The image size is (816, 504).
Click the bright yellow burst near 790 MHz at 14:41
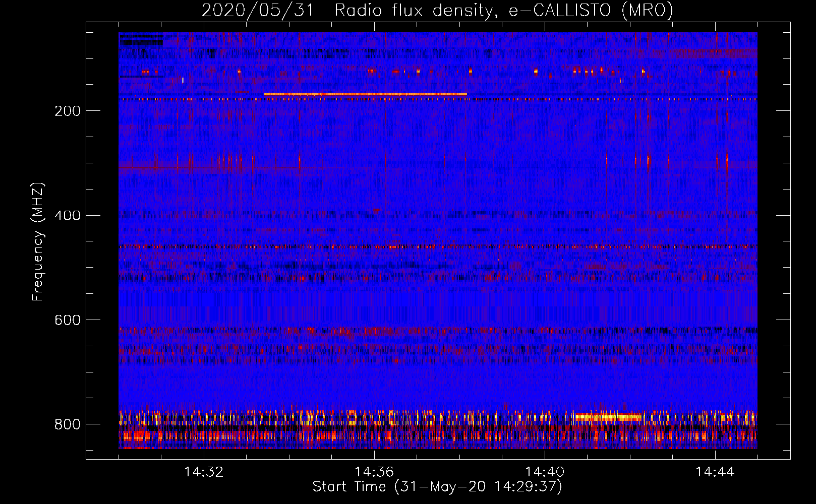coord(608,417)
